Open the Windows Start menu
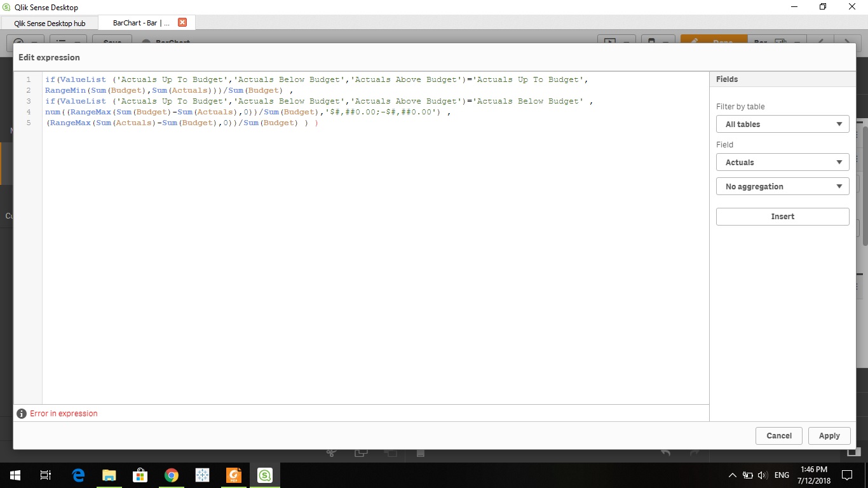Image resolution: width=868 pixels, height=488 pixels. tap(15, 475)
